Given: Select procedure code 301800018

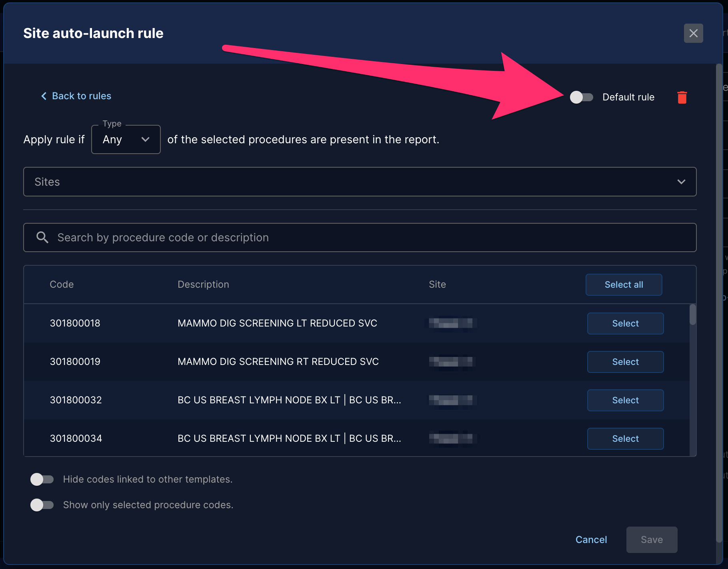Looking at the screenshot, I should [625, 323].
